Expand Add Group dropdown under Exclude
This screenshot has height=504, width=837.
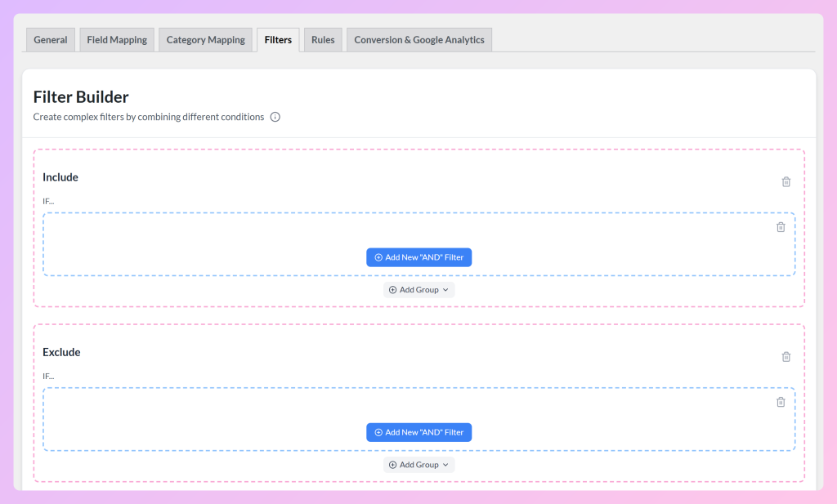419,465
